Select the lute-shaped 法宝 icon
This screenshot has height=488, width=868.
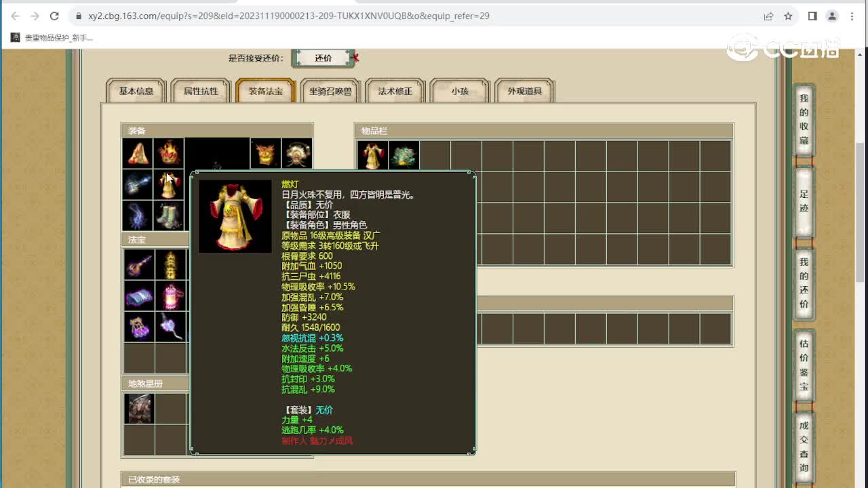139,264
